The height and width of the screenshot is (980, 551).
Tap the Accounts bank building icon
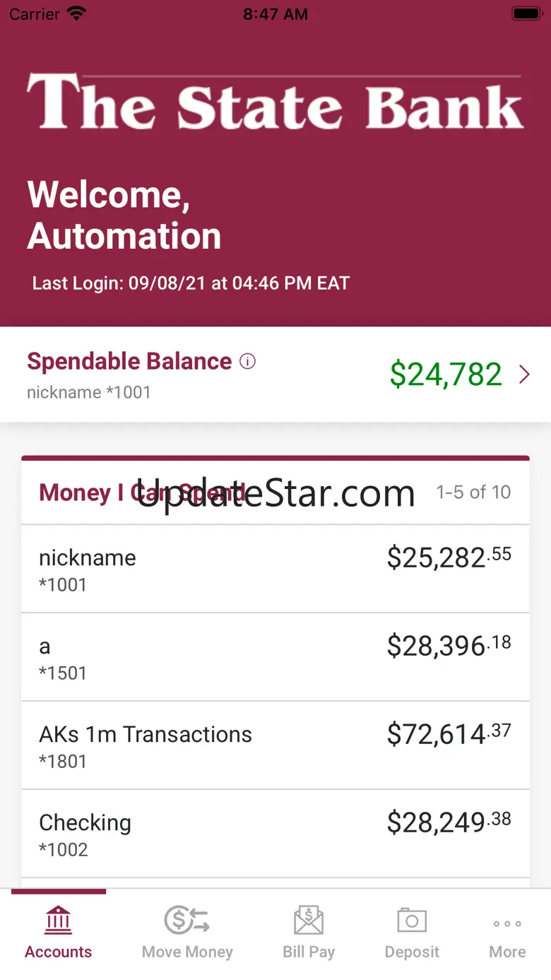click(58, 921)
